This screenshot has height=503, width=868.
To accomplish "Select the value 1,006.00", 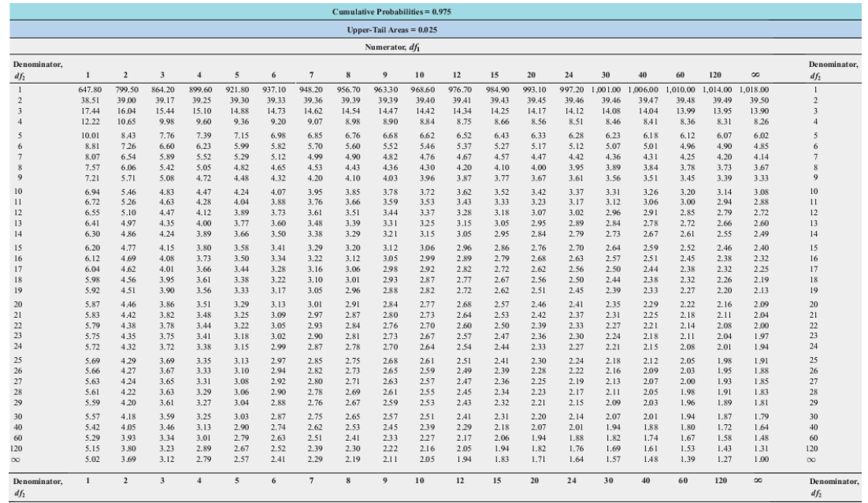I will point(644,90).
